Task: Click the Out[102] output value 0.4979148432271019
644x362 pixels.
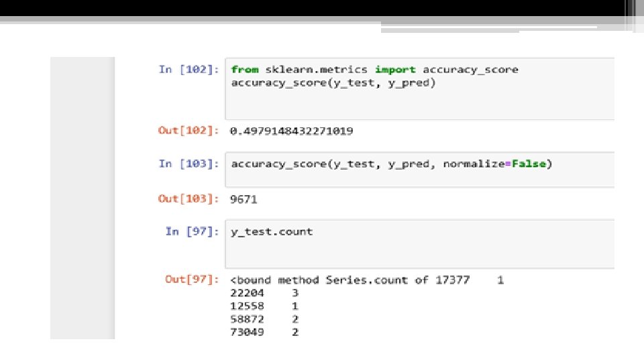Action: pos(292,131)
